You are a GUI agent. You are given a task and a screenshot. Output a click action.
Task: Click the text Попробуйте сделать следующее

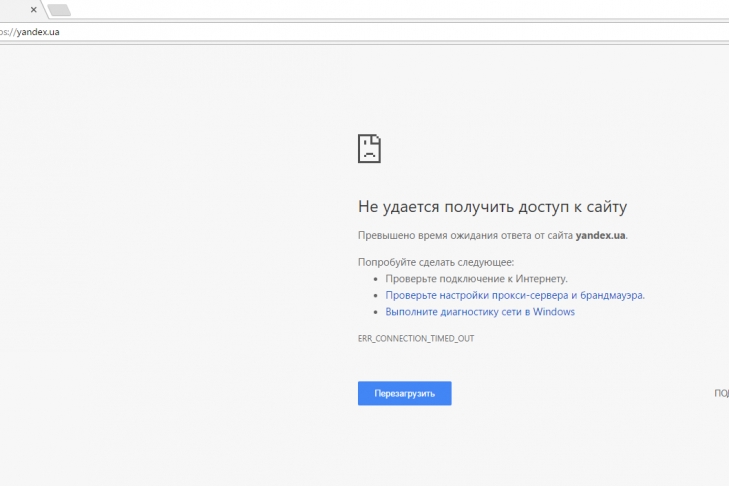click(436, 262)
